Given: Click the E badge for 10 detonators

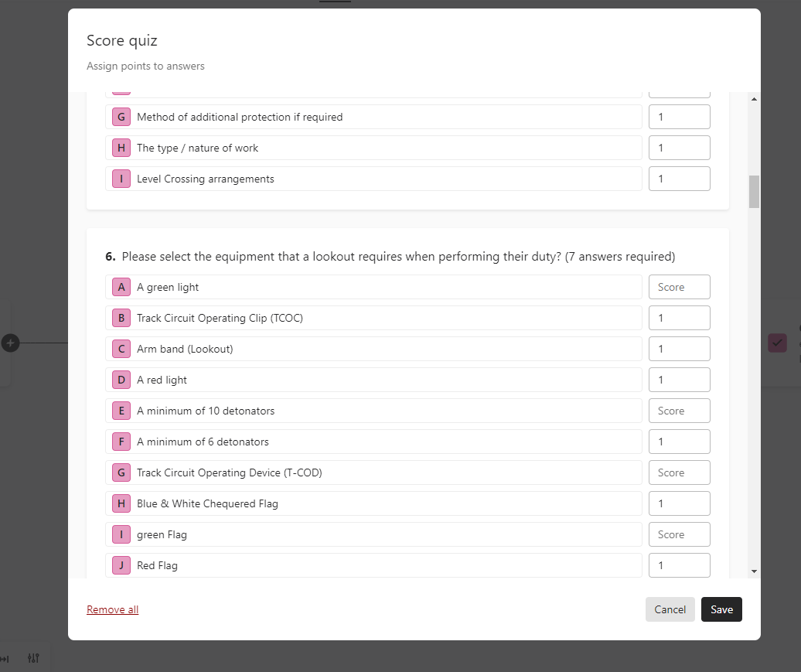Looking at the screenshot, I should point(121,411).
